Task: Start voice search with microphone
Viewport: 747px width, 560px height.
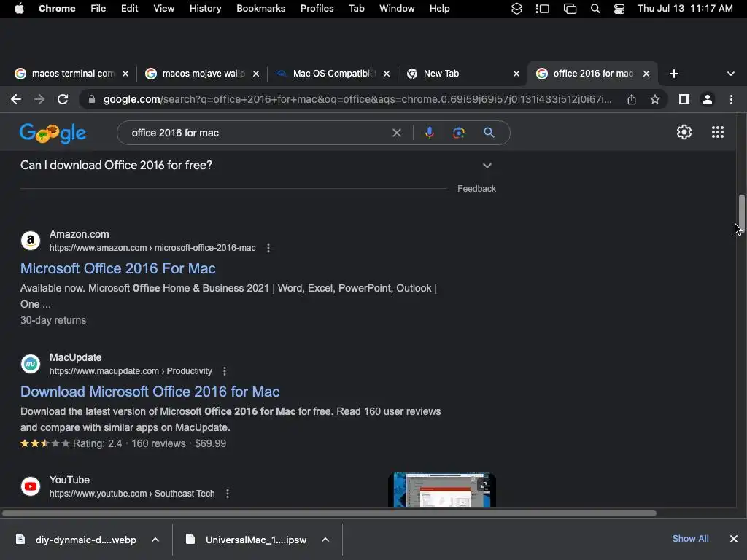Action: click(429, 133)
